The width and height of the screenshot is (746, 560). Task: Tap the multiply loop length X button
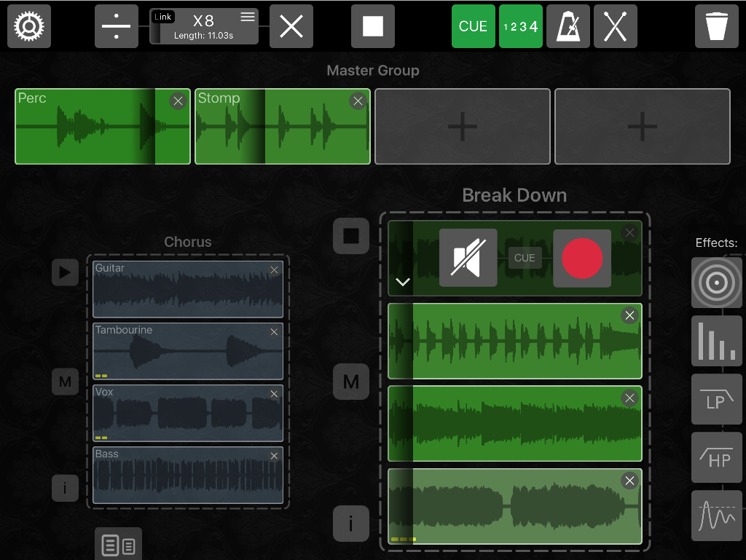(x=291, y=26)
